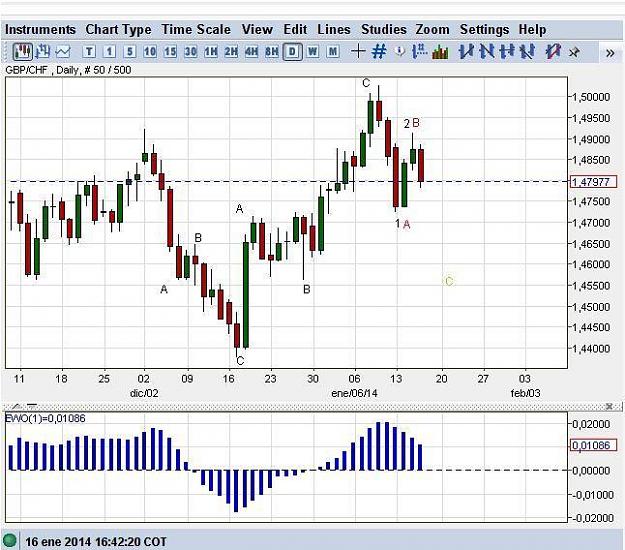Open the Chart Type menu
Screen dimensions: 625x550
pyautogui.click(x=118, y=29)
